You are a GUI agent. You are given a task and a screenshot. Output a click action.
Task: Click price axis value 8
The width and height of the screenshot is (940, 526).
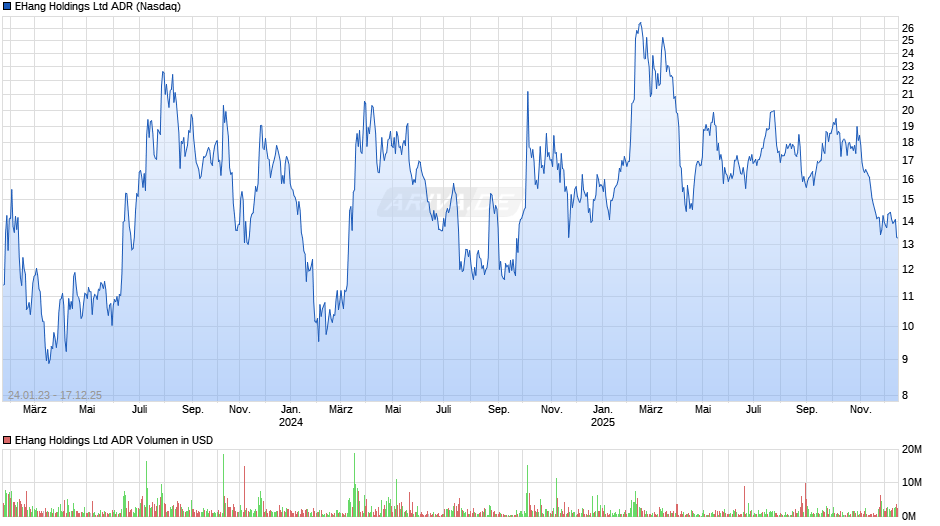pos(905,395)
